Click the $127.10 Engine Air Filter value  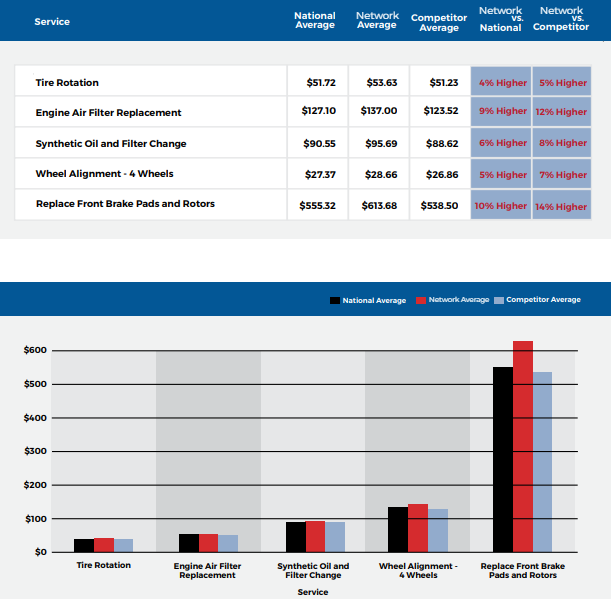[x=318, y=112]
